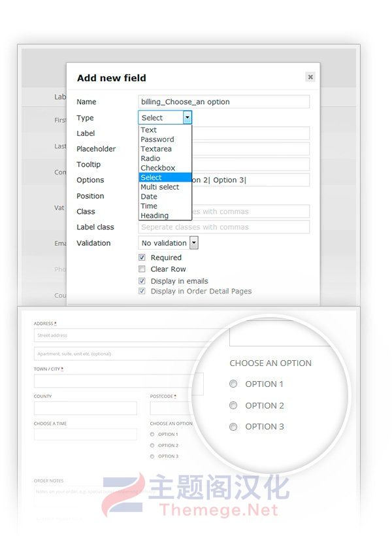Click the 'Validation' label text

(93, 243)
